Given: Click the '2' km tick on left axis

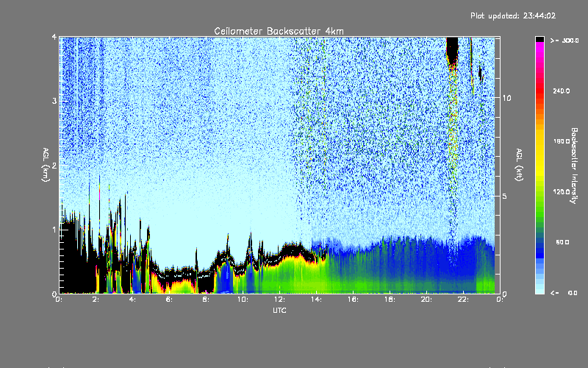Looking at the screenshot, I should click(x=54, y=165).
